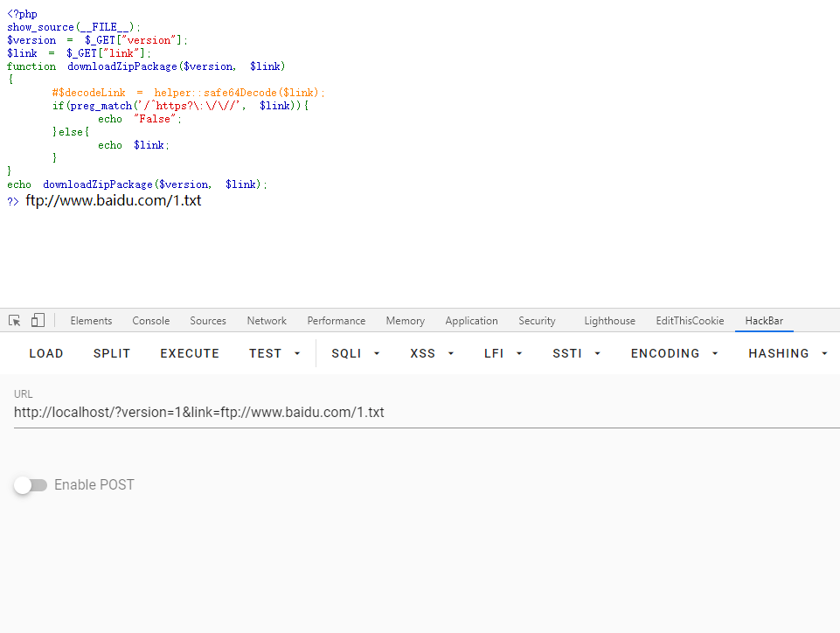Expand the SSTI dropdown
Screen dimensions: 840x633
pos(576,353)
